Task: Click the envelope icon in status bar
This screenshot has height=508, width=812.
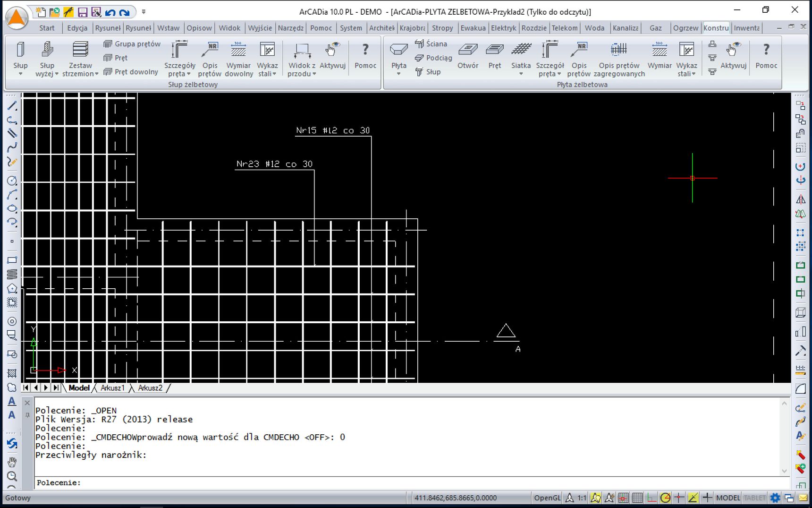Action: click(x=803, y=498)
